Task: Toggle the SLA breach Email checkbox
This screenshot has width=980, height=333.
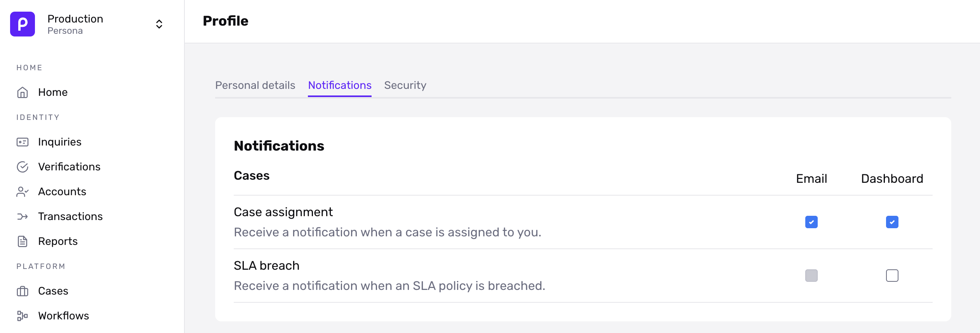Action: click(811, 276)
